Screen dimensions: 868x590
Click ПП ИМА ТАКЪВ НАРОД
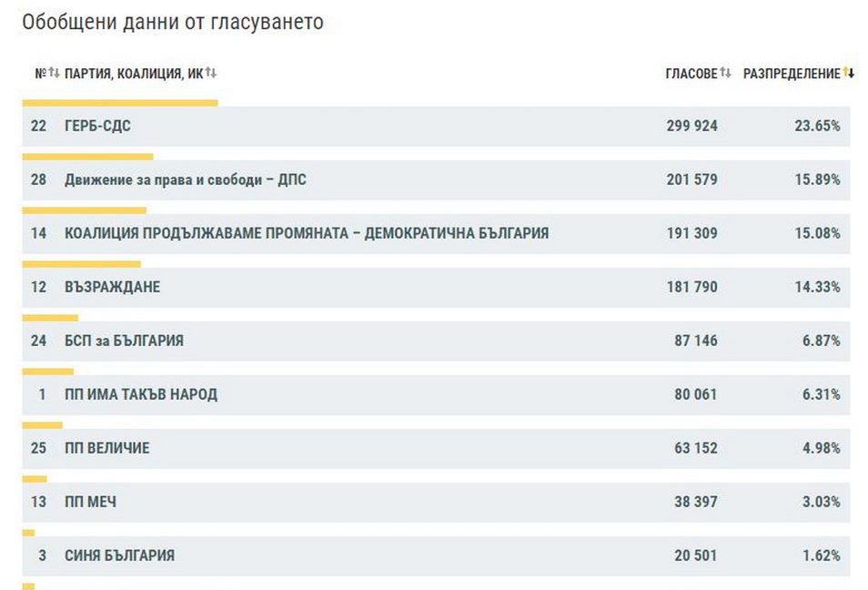pos(141,395)
